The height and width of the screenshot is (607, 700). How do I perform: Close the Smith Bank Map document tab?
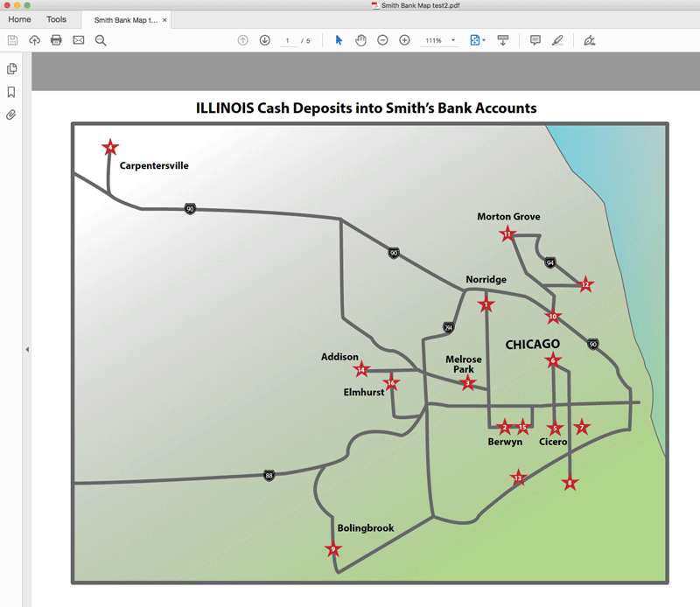164,19
